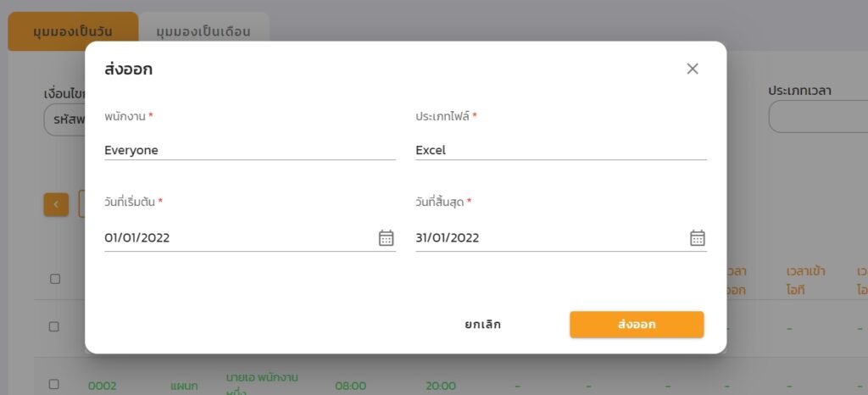
Task: Expand the ประเภทไฟล์ dropdown showing Excel
Action: click(561, 150)
